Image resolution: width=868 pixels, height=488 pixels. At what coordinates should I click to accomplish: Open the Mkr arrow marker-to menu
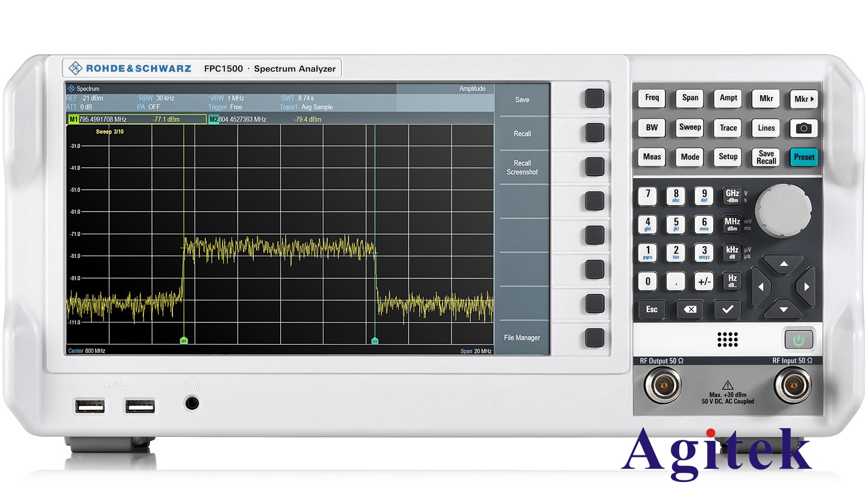tap(804, 99)
